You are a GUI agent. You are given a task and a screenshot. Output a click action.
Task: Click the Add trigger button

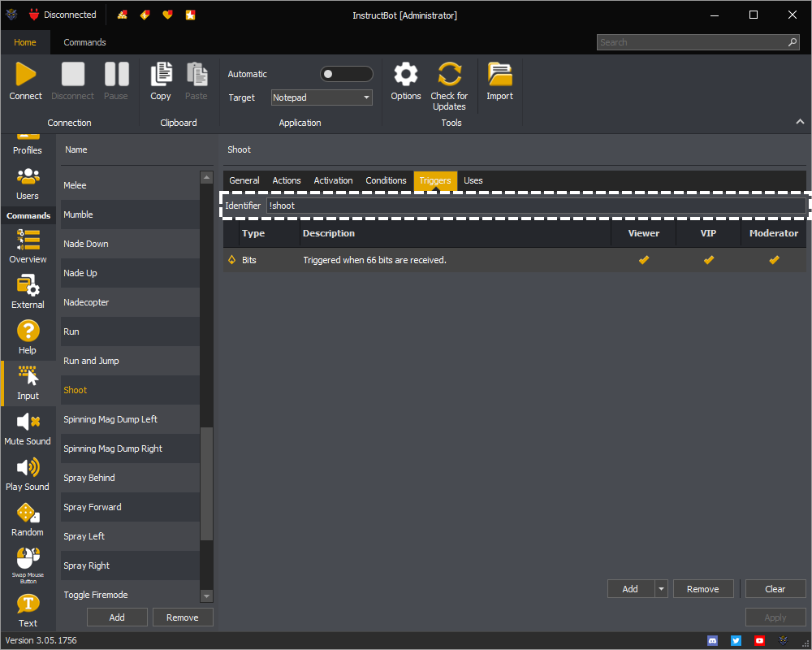click(631, 589)
